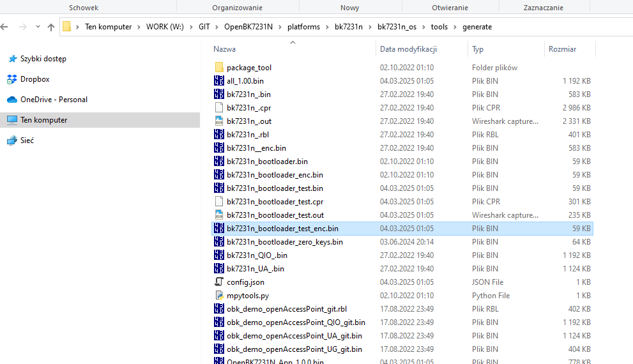Click the bk7231n_bootloader.bin file icon

point(219,162)
